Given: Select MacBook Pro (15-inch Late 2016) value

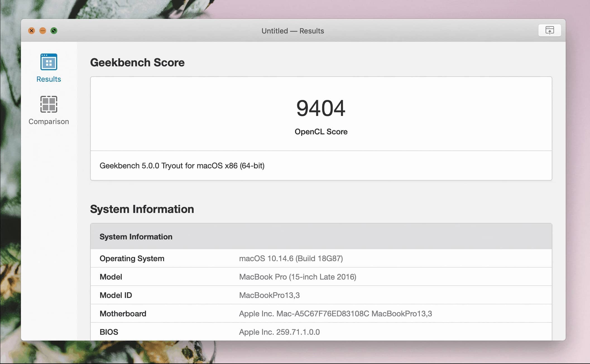Looking at the screenshot, I should (298, 277).
